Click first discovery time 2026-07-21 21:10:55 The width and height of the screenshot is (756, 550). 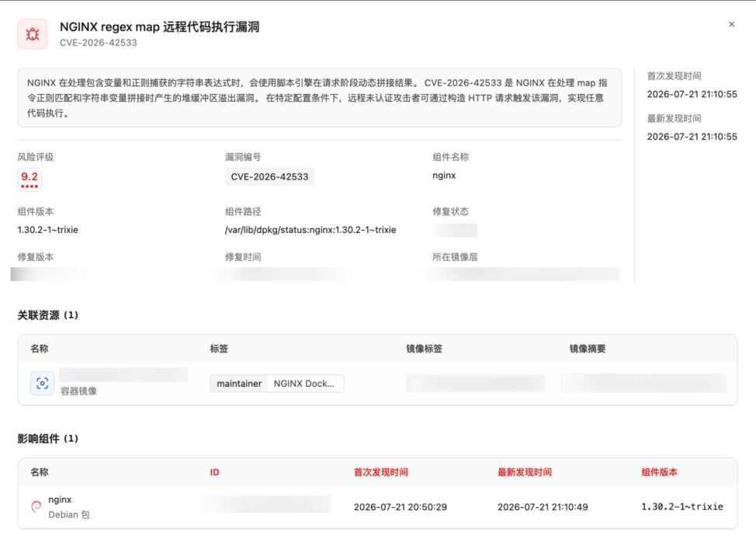692,95
